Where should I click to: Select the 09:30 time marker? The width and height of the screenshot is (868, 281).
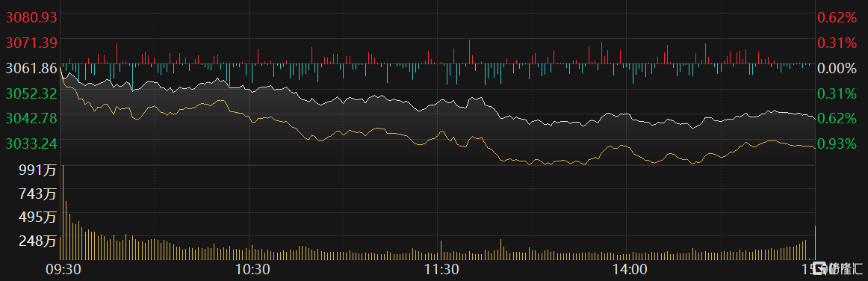point(62,269)
